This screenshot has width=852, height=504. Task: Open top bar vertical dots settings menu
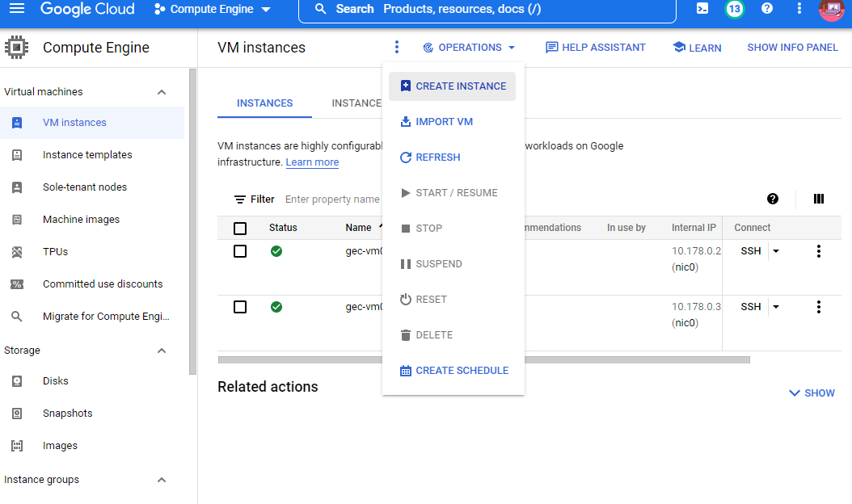point(799,8)
